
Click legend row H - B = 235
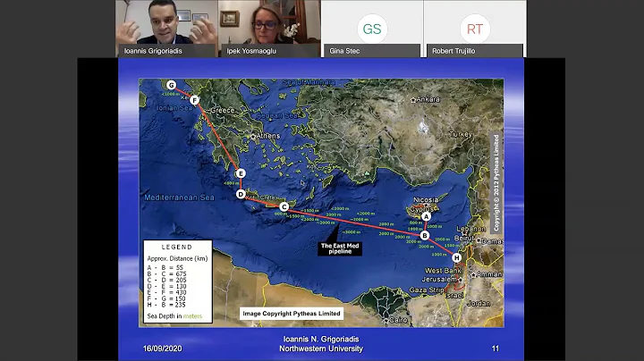pos(166,305)
